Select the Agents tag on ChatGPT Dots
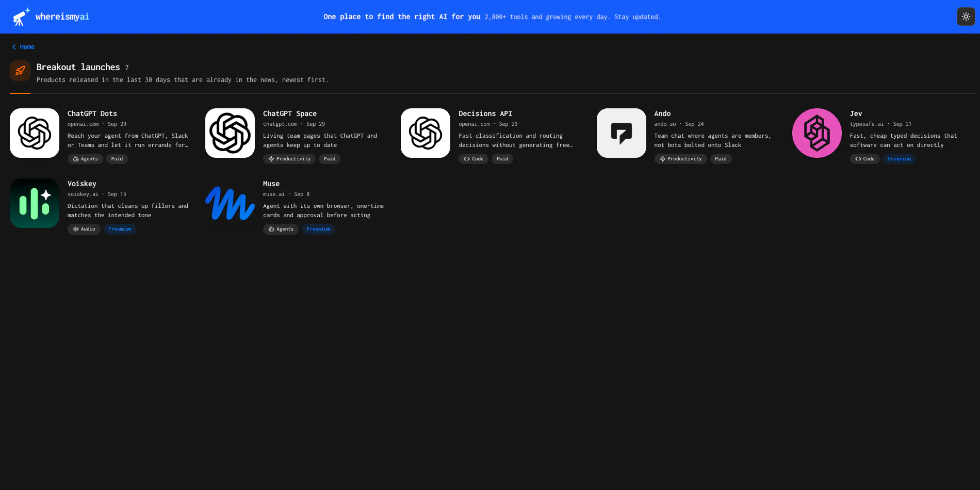The width and height of the screenshot is (980, 490). pyautogui.click(x=85, y=159)
